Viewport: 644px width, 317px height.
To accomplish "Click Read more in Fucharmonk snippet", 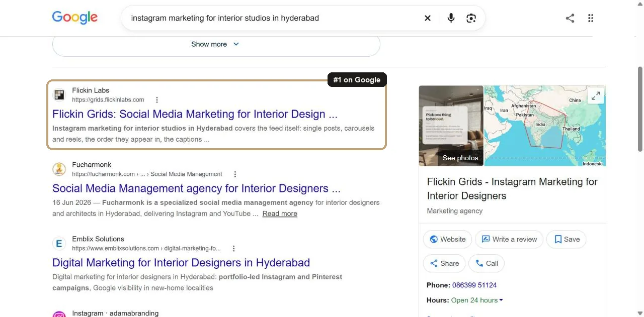I will click(280, 214).
